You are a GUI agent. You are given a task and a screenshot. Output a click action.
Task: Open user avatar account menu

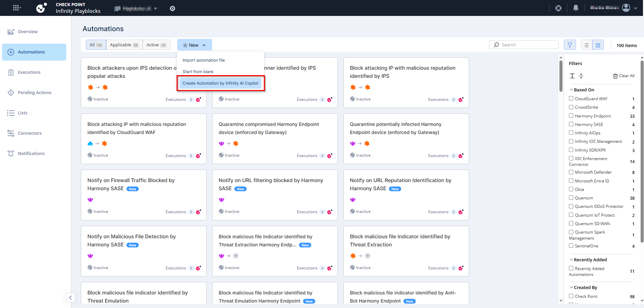[x=626, y=8]
